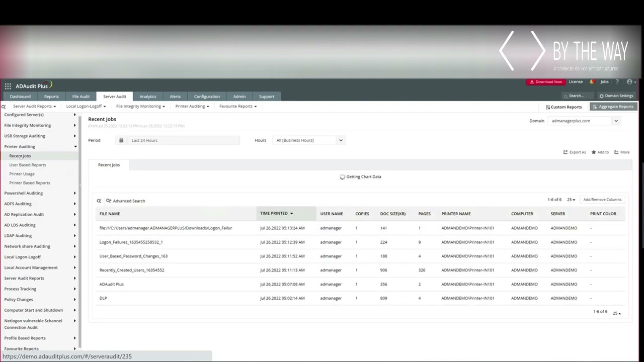This screenshot has height=362, width=644.
Task: Open the Configuration tab
Action: click(x=207, y=97)
